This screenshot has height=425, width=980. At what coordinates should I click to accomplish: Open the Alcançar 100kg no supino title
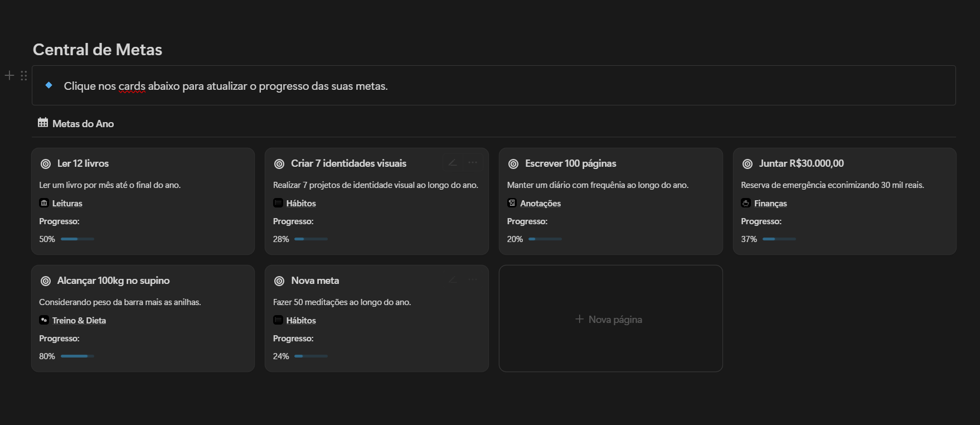[x=114, y=281]
